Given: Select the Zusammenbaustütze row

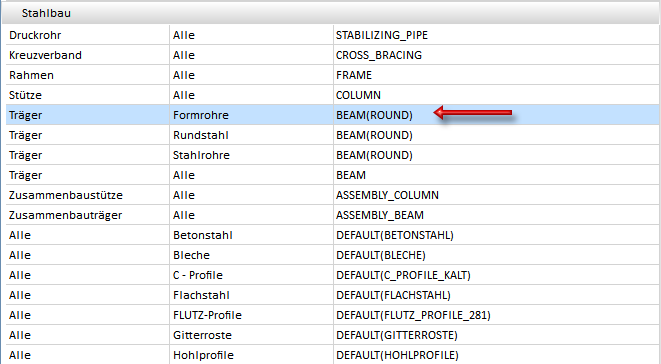Looking at the screenshot, I should [x=333, y=195].
